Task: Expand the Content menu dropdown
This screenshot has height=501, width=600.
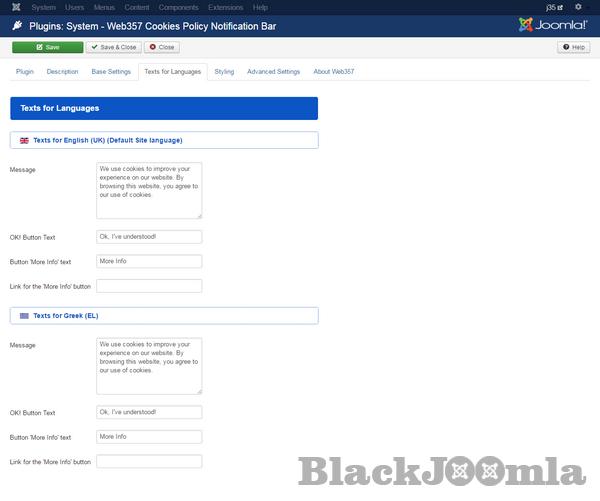Action: click(x=137, y=7)
